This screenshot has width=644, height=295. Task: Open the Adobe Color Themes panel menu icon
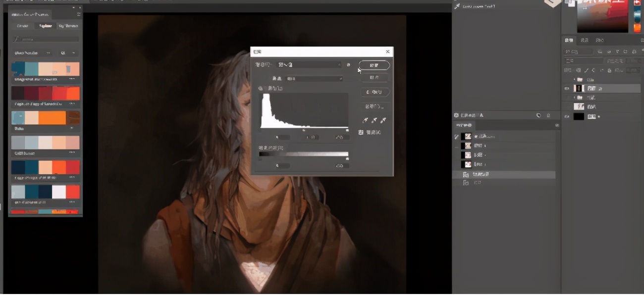click(78, 15)
